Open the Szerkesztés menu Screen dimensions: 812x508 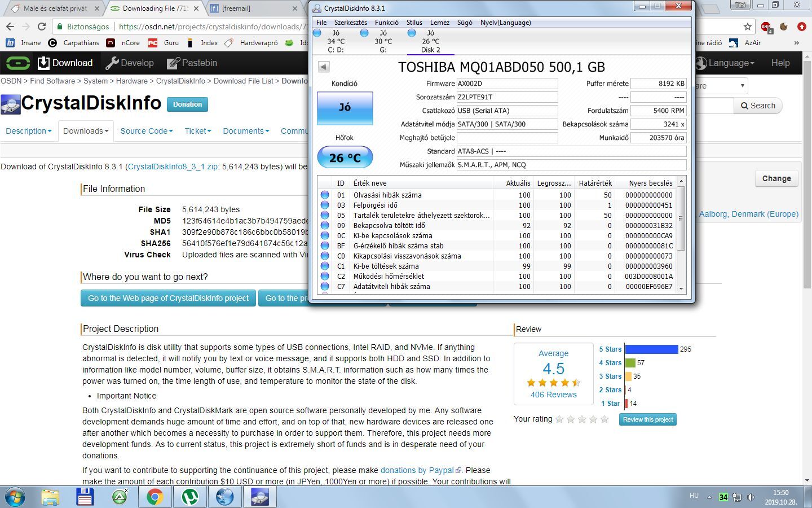(350, 23)
